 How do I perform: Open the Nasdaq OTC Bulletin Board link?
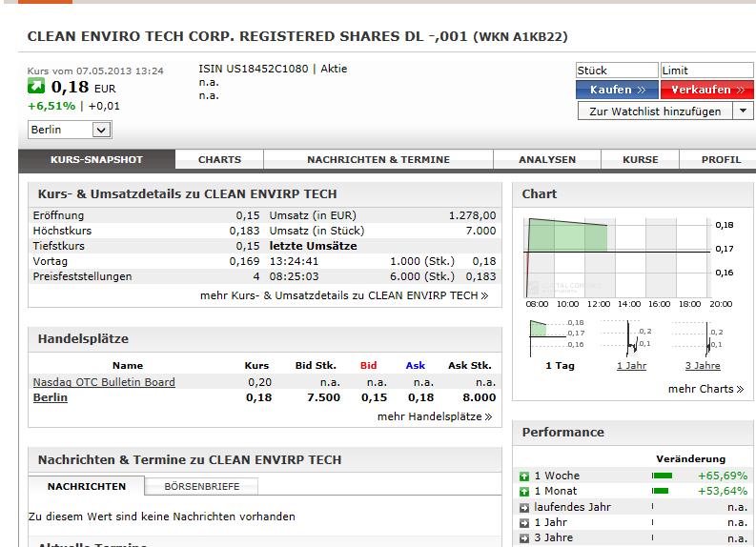click(x=104, y=382)
